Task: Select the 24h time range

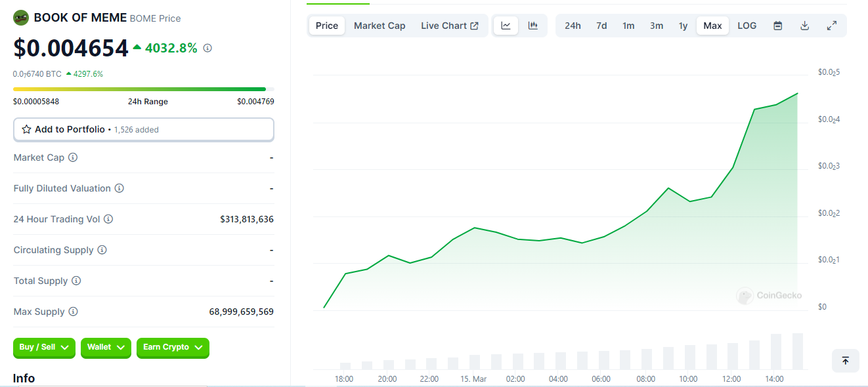Action: (573, 26)
